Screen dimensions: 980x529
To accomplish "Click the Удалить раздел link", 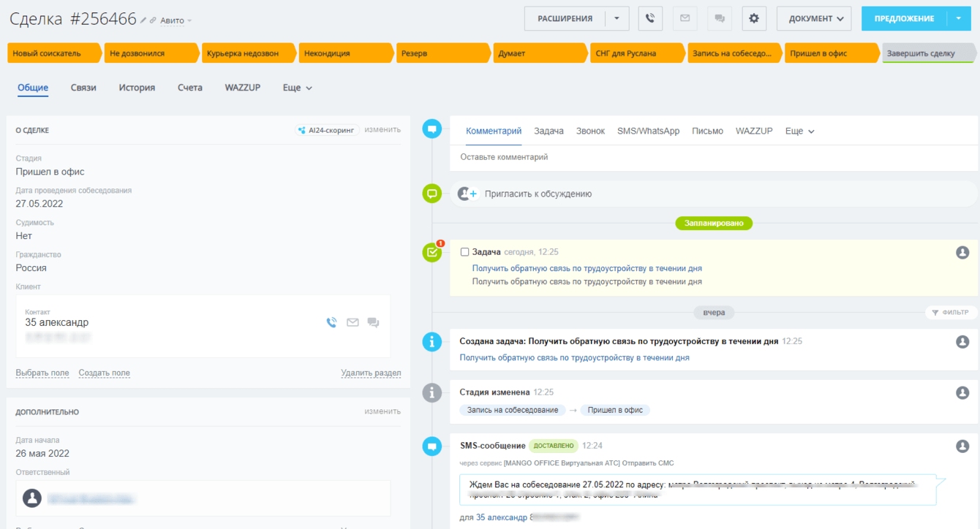I will [x=371, y=373].
